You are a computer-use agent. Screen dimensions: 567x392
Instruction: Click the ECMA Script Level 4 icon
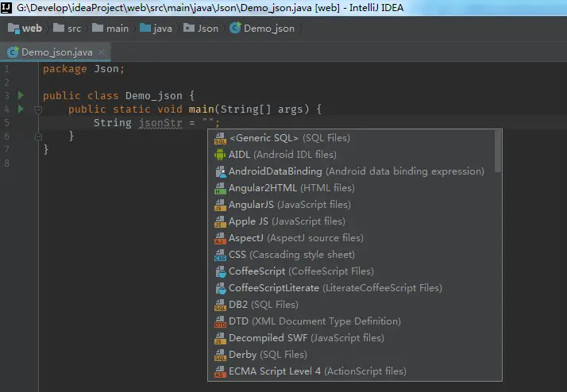[x=220, y=371]
